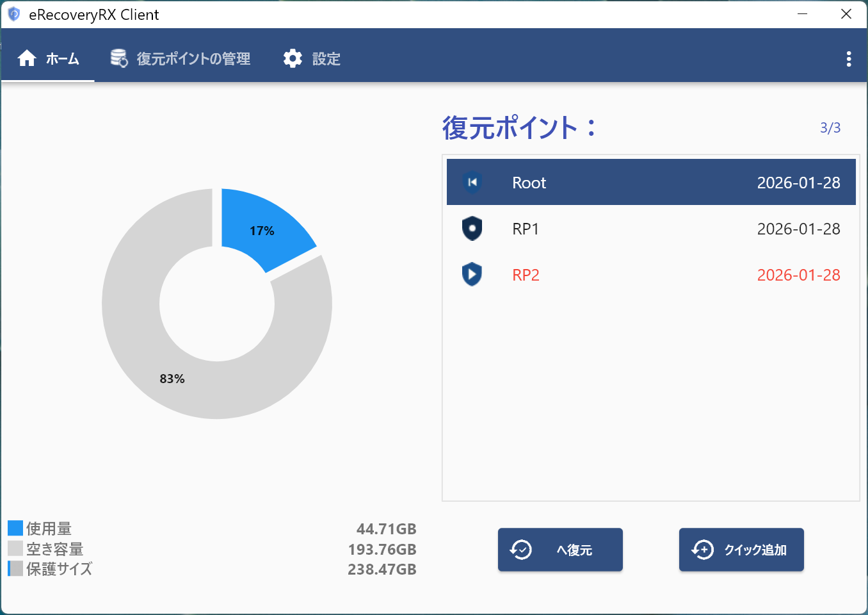
Task: Click the restore clock icon on へ復元
Action: [x=521, y=550]
